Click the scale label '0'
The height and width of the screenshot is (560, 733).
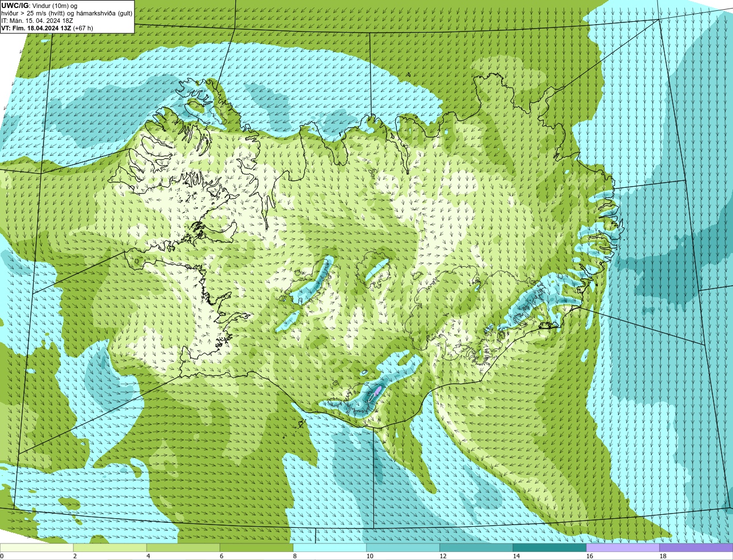(2, 556)
